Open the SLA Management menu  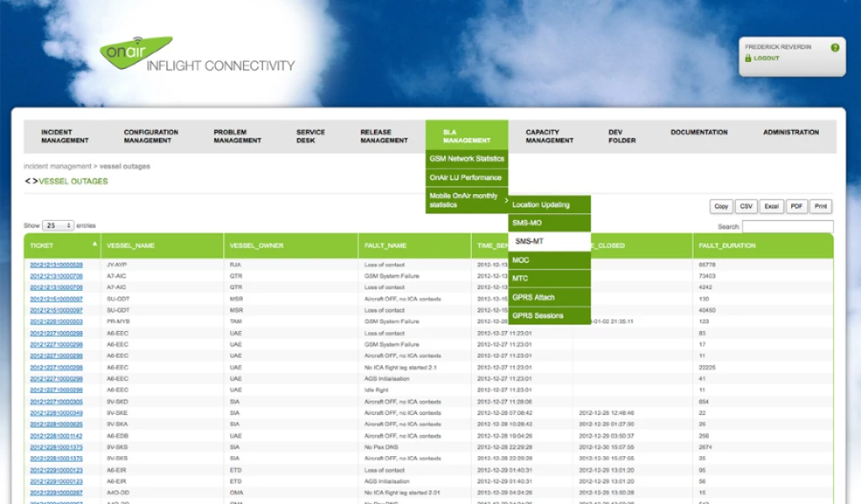tap(466, 136)
